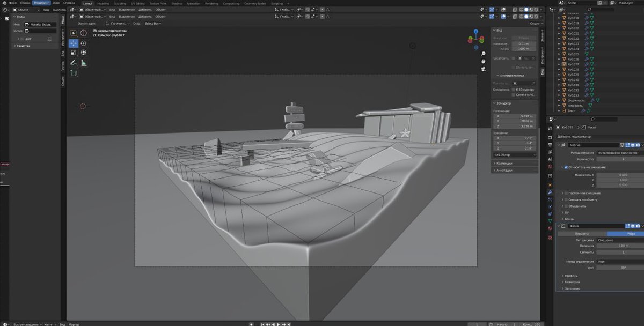
Task: Toggle the Relative Offset checkbox (Относительное смещение)
Action: click(566, 167)
